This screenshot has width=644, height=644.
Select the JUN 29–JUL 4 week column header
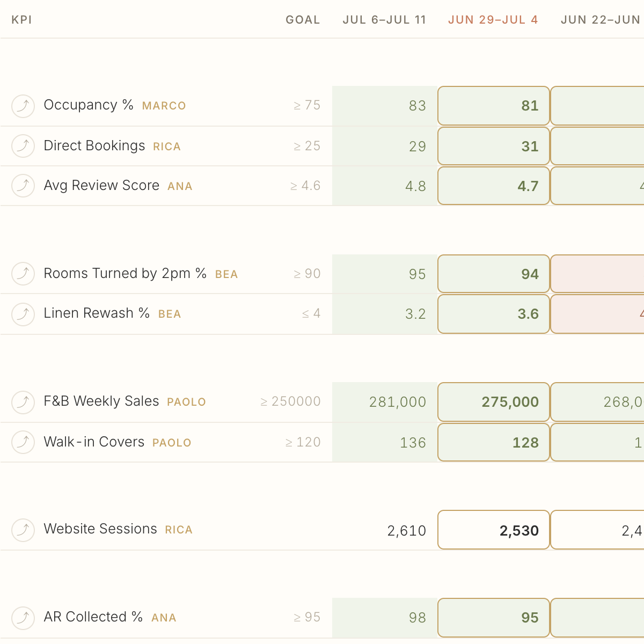[x=493, y=20]
